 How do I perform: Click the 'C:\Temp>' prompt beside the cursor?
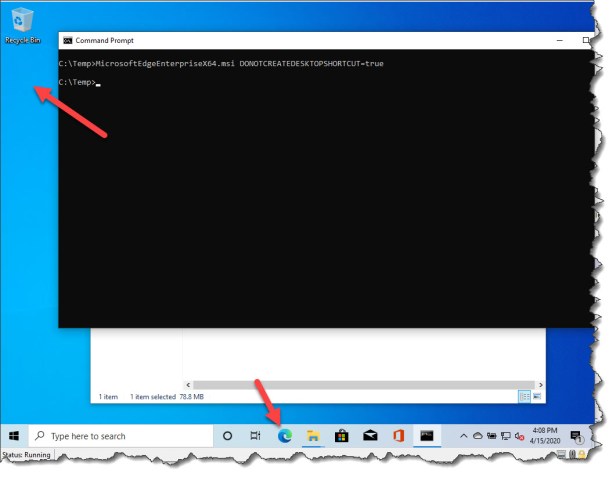(x=77, y=82)
